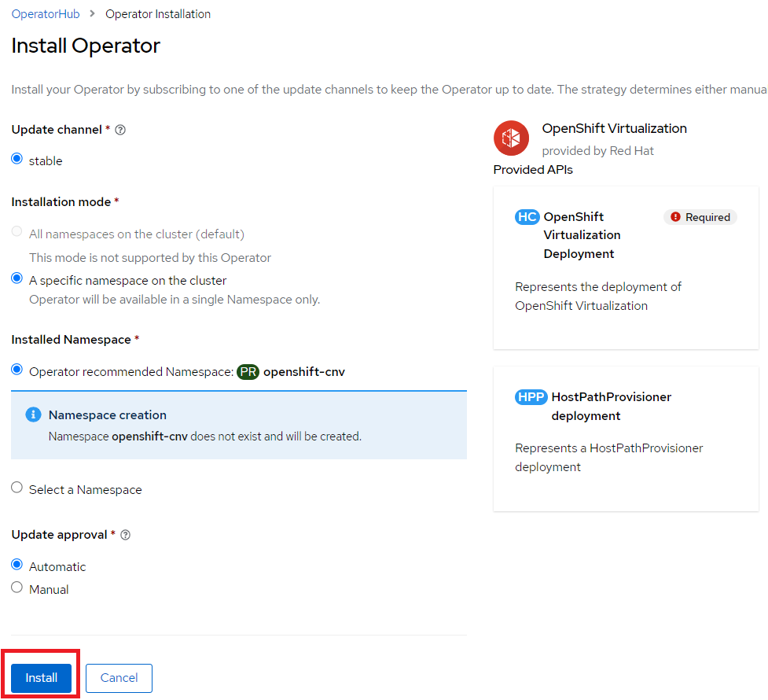Click the Namespace creation info icon

[33, 414]
